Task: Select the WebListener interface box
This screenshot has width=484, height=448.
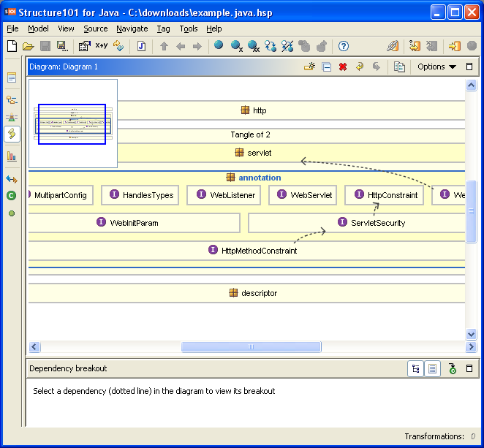Action: click(224, 195)
